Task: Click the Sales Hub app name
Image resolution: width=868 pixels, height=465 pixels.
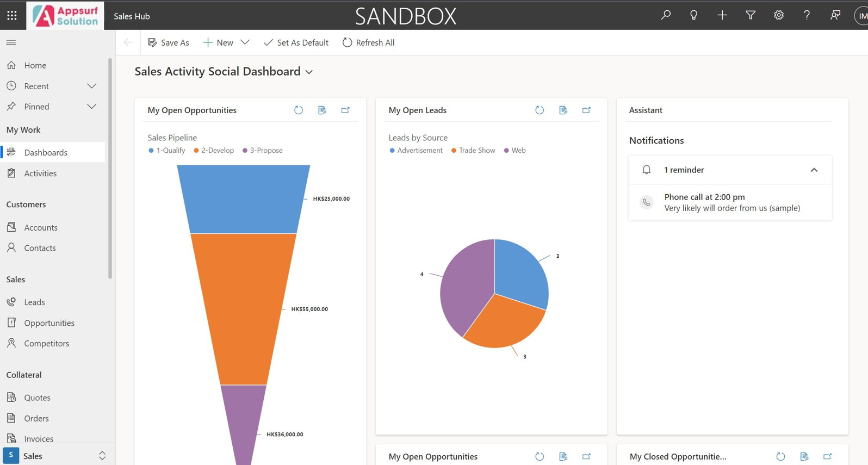Action: click(132, 16)
